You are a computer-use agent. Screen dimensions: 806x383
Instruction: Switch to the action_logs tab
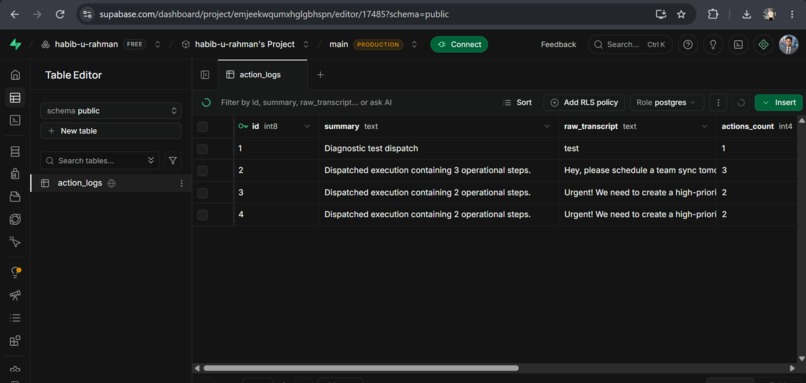[263, 75]
